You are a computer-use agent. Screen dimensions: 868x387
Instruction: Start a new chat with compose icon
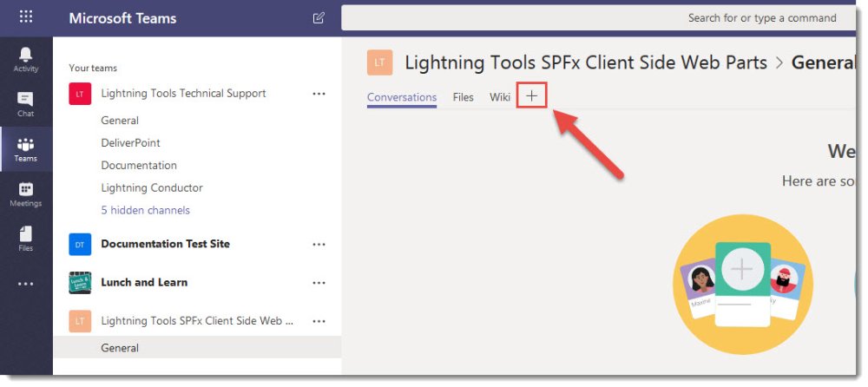[x=319, y=17]
